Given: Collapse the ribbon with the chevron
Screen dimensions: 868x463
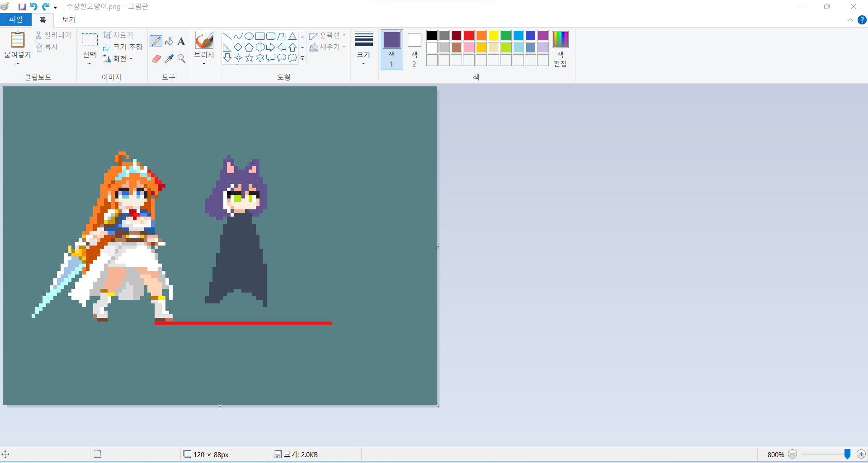Looking at the screenshot, I should [850, 20].
